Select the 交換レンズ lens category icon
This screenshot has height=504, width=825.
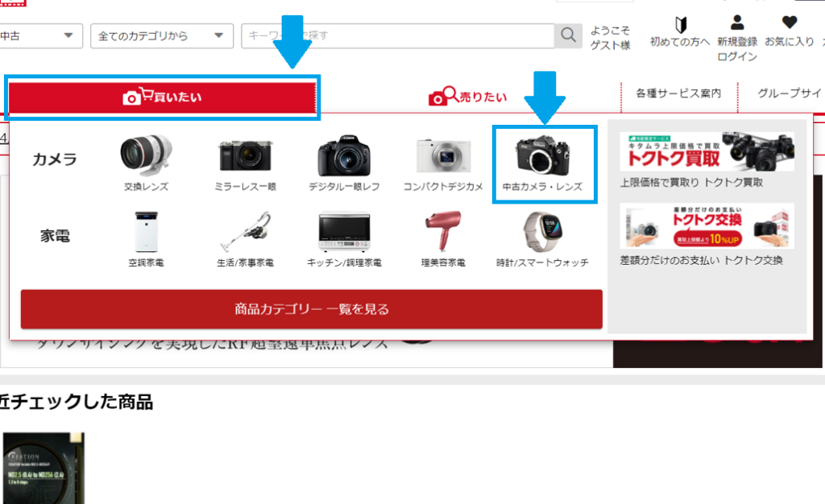[146, 155]
